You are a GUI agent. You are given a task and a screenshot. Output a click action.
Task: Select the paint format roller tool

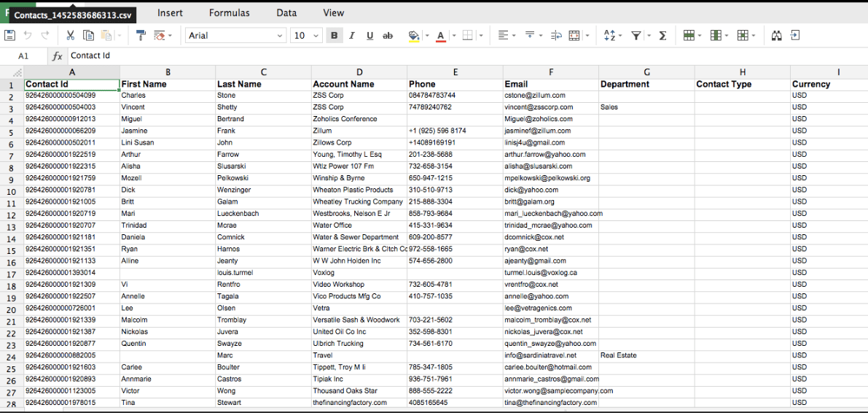point(141,35)
